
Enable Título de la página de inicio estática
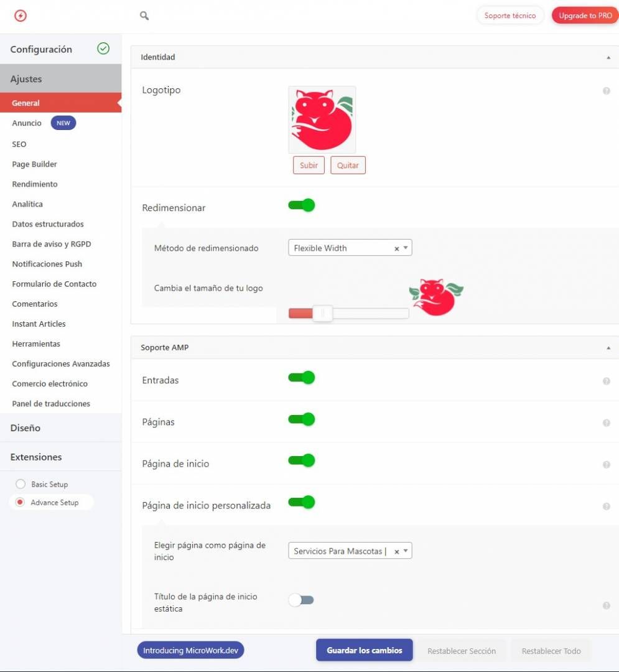[301, 600]
